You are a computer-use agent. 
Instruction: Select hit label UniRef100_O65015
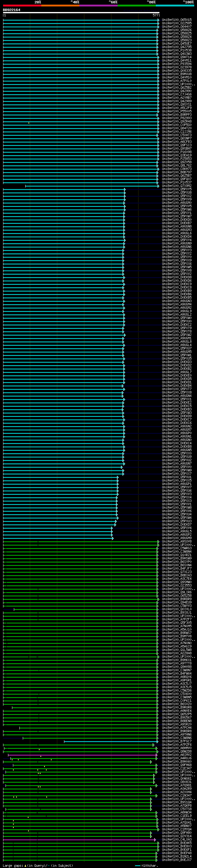(x=176, y=20)
